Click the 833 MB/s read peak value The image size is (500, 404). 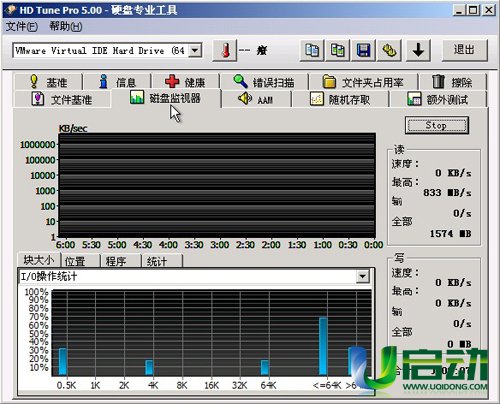[x=447, y=193]
